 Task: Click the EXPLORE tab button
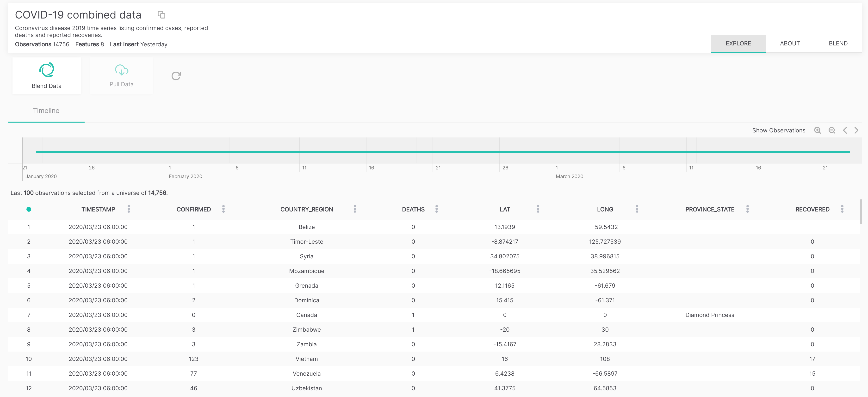[x=738, y=43]
